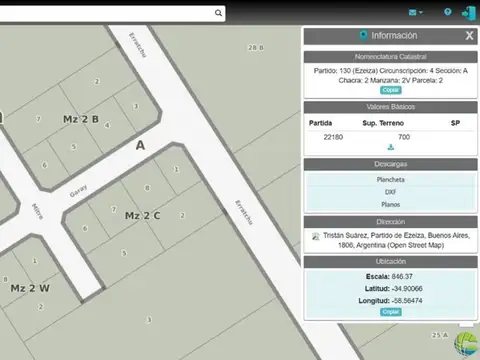Copy the Ubicación coordinates
The width and height of the screenshot is (480, 360).
pyautogui.click(x=391, y=312)
